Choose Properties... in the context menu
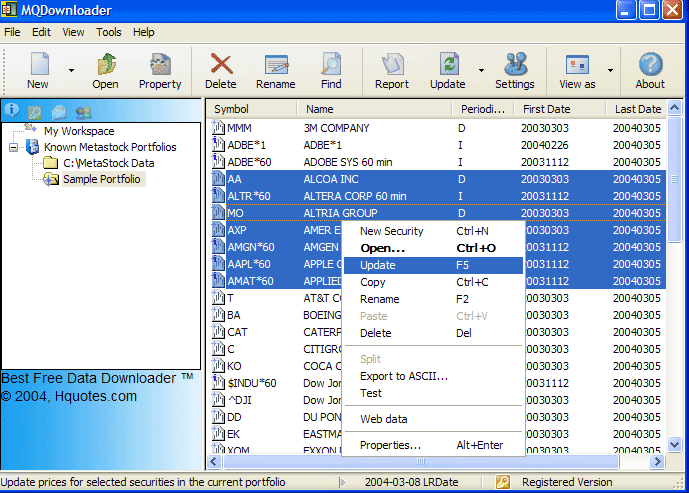The height and width of the screenshot is (493, 689). (433, 445)
